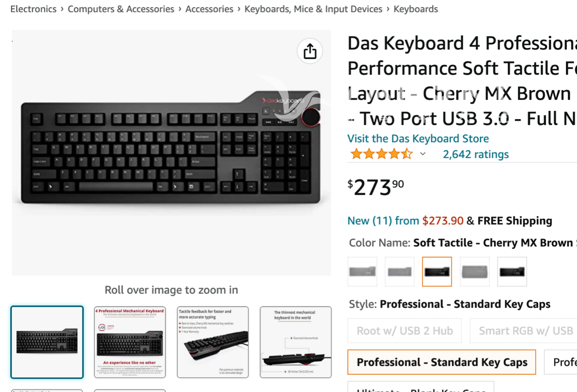Viewport: 577px width, 392px height.
Task: Select the Root w/ USB 2 Hub style
Action: coord(404,331)
